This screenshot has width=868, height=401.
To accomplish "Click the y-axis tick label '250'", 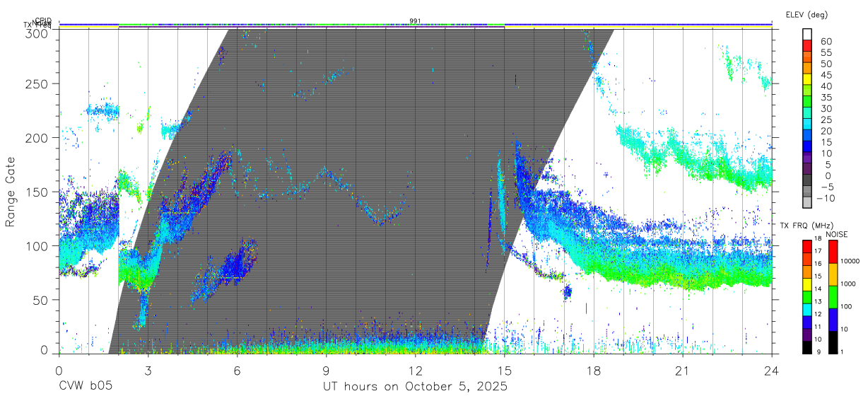I will coord(37,83).
